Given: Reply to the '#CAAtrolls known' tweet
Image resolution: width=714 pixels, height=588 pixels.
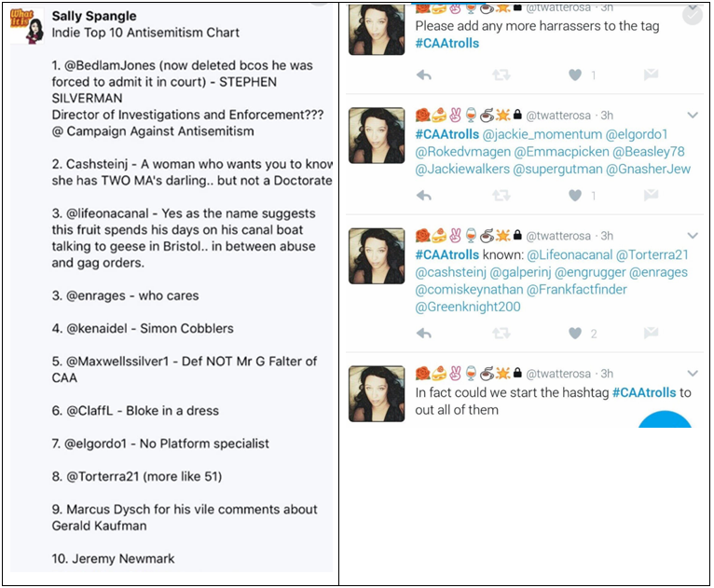Looking at the screenshot, I should pyautogui.click(x=423, y=334).
